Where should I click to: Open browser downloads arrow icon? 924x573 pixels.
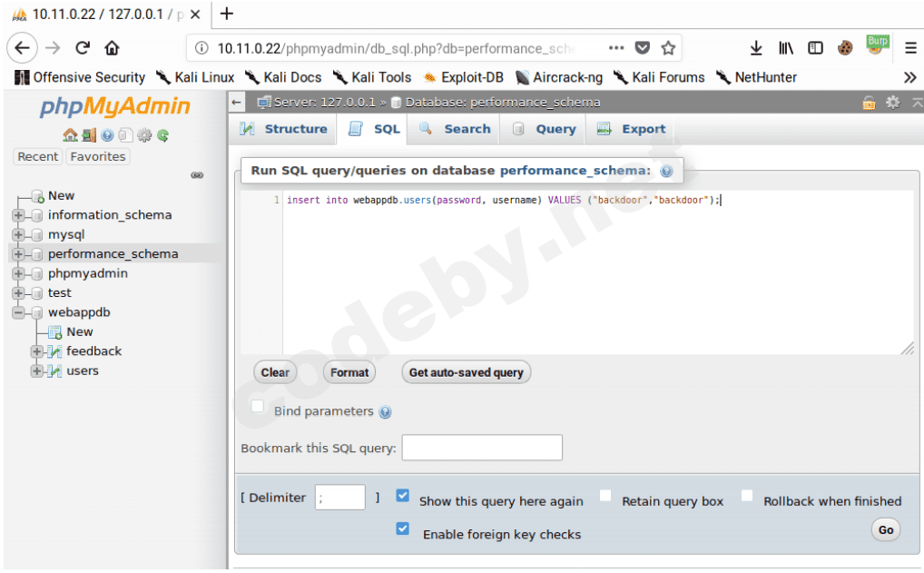[756, 48]
